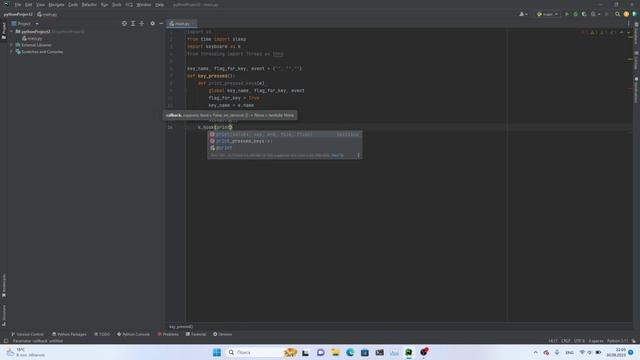Viewport: 640px width, 360px height.
Task: Select main.py in the project tree
Action: click(32, 38)
